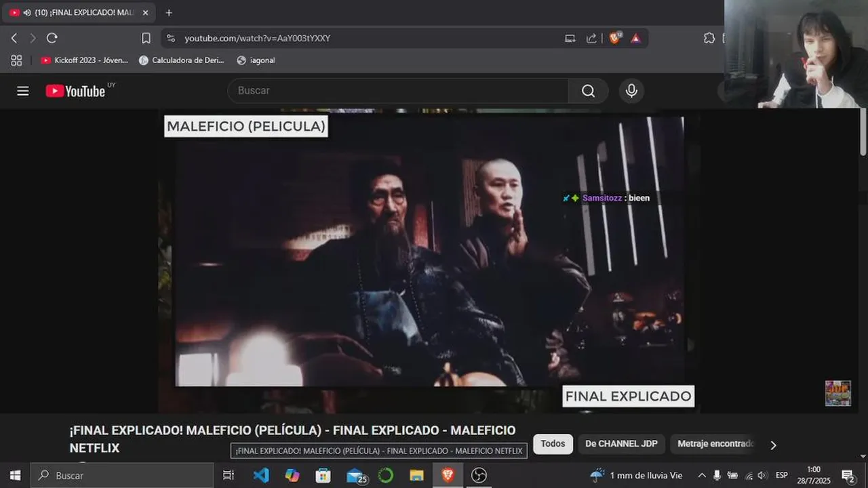This screenshot has height=488, width=868.
Task: Open the weather widget 1 mm de lluvia
Action: click(x=636, y=475)
